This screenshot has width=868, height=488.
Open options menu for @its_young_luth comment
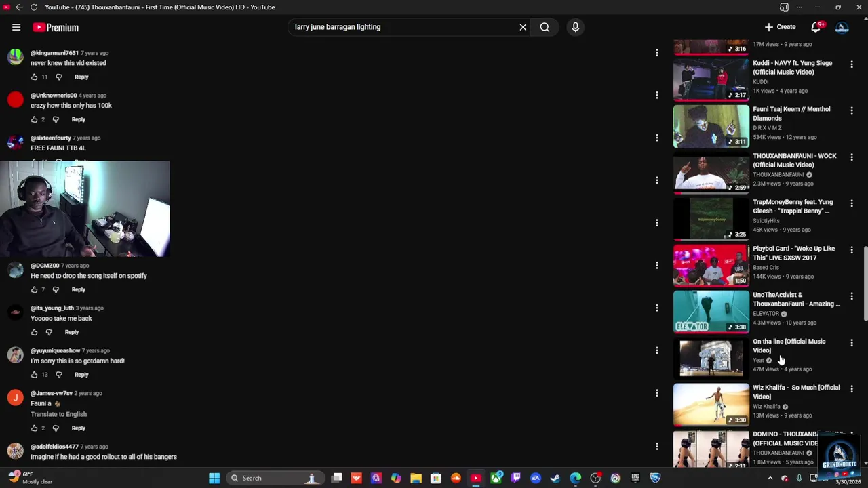tap(656, 308)
